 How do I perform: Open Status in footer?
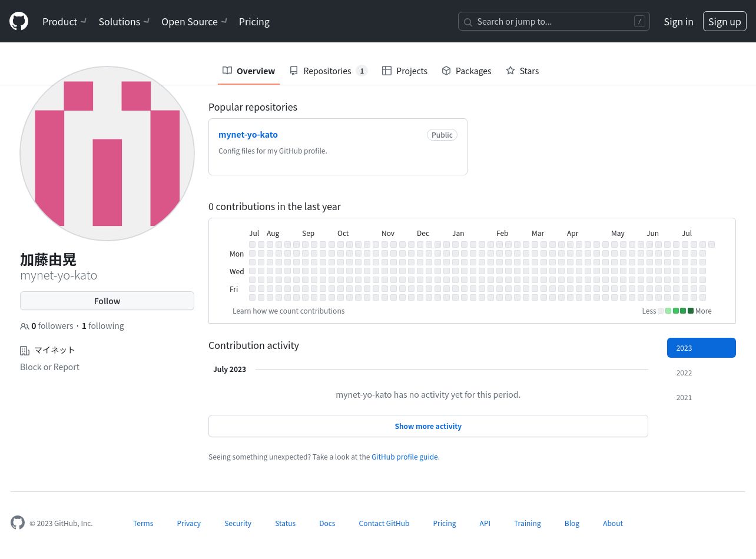(x=286, y=523)
